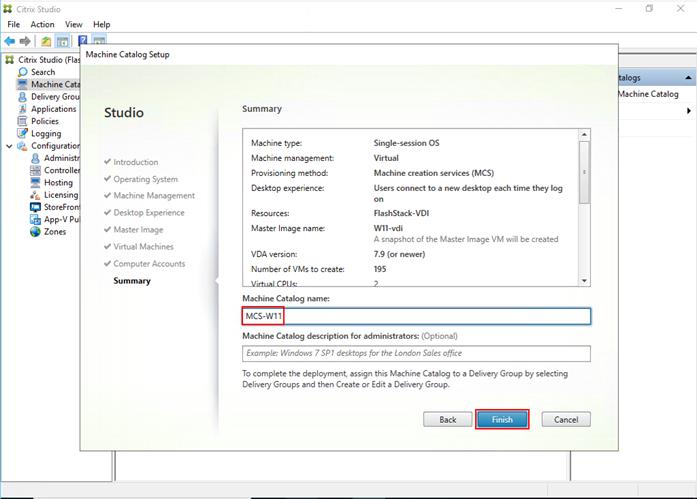
Task: Open the File menu
Action: 13,24
